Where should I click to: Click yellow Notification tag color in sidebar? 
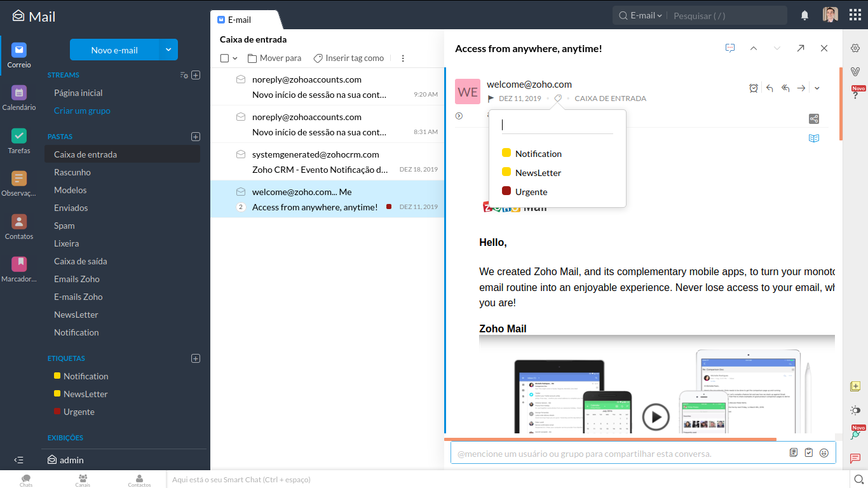[57, 376]
